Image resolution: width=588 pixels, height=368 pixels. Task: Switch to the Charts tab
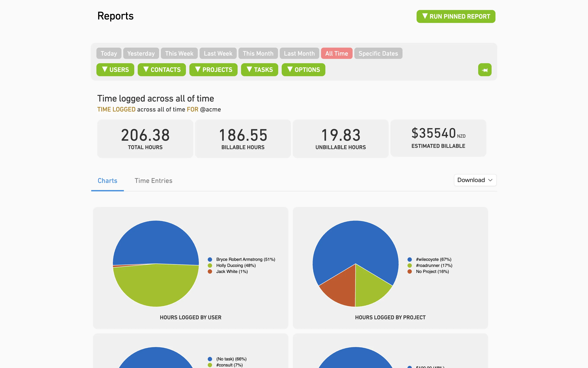[107, 181]
